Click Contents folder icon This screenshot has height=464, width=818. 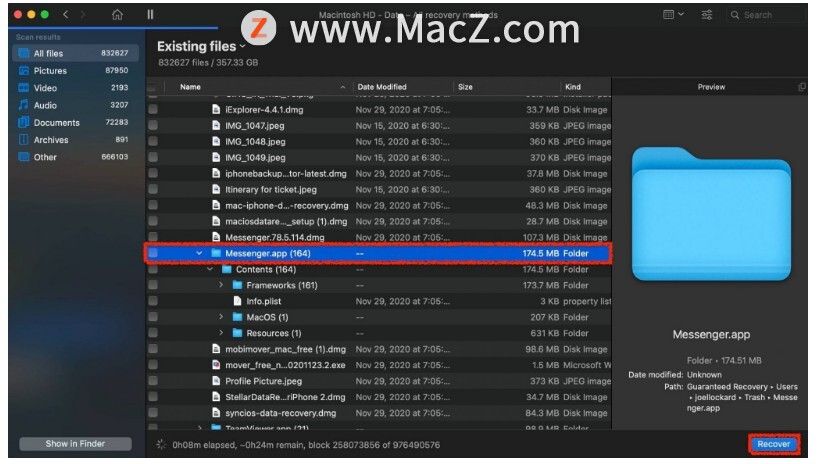pos(226,269)
